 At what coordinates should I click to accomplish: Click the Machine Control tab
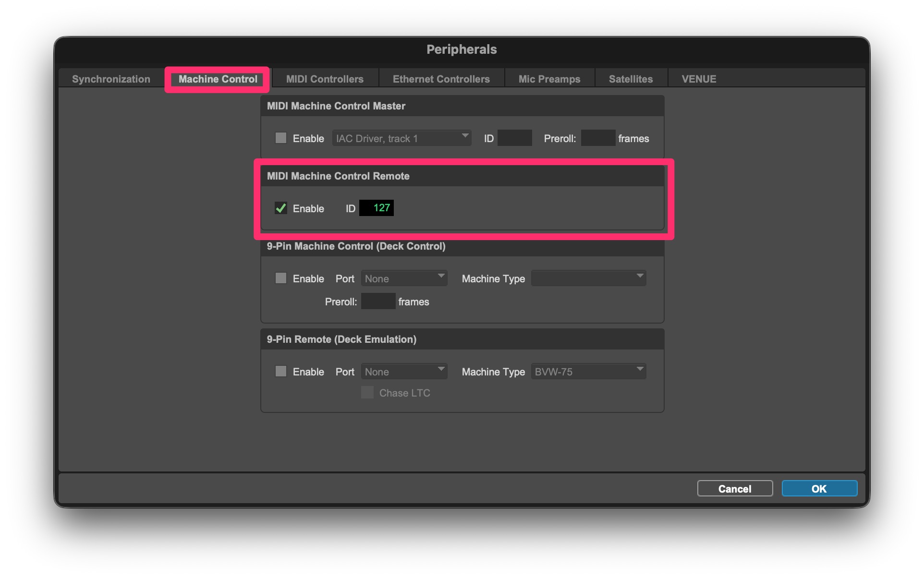point(218,79)
